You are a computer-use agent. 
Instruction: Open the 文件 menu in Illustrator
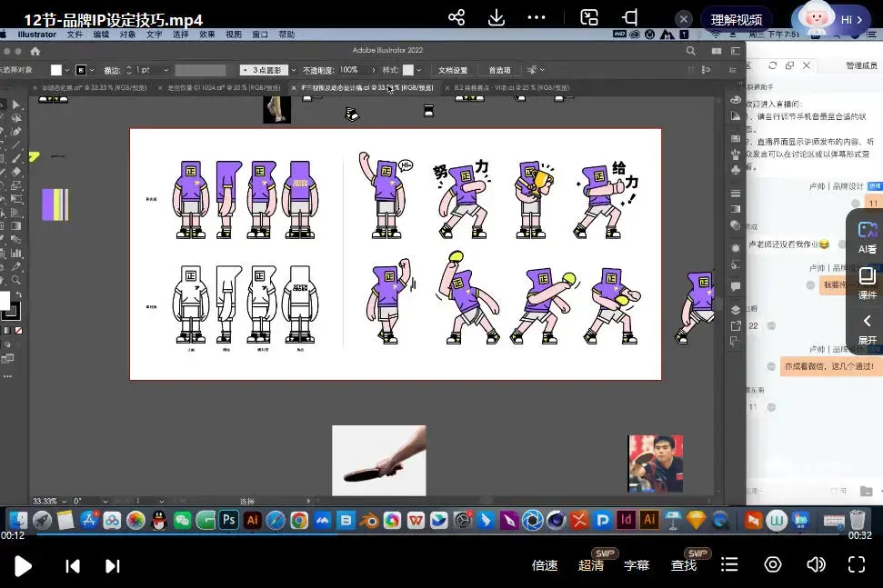[75, 35]
